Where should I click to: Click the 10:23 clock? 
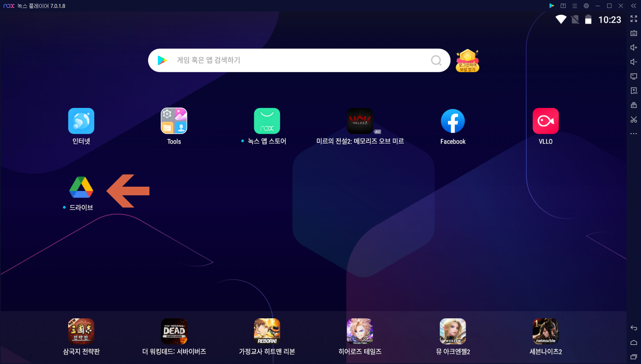[x=610, y=20]
